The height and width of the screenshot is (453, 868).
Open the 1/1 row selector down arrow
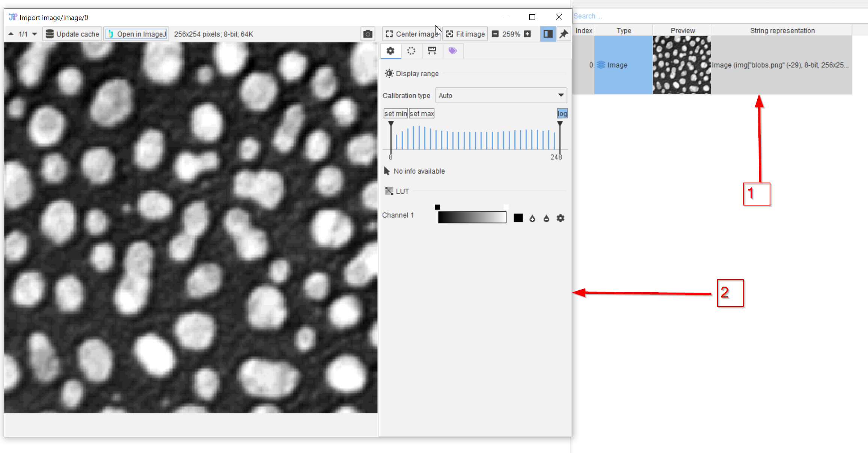pyautogui.click(x=35, y=34)
